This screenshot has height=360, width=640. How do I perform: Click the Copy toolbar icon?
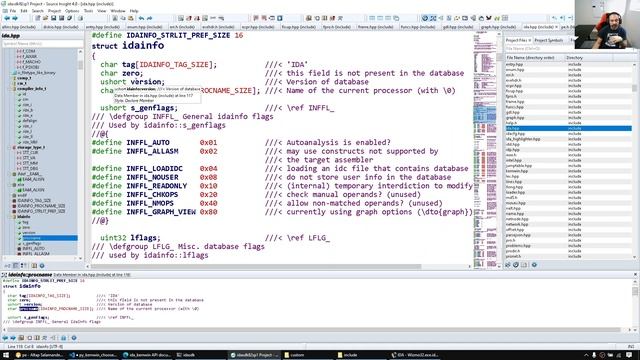[123, 18]
